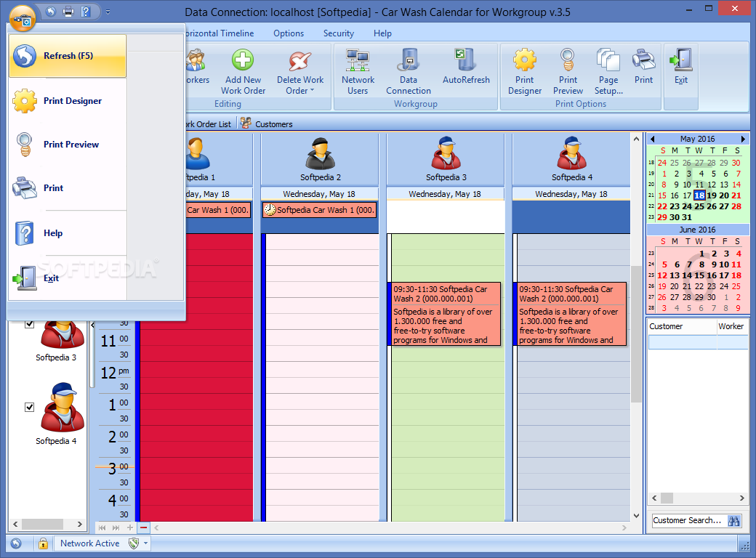Jump to first record navigation button
Screen dimensions: 756x558
pyautogui.click(x=102, y=527)
